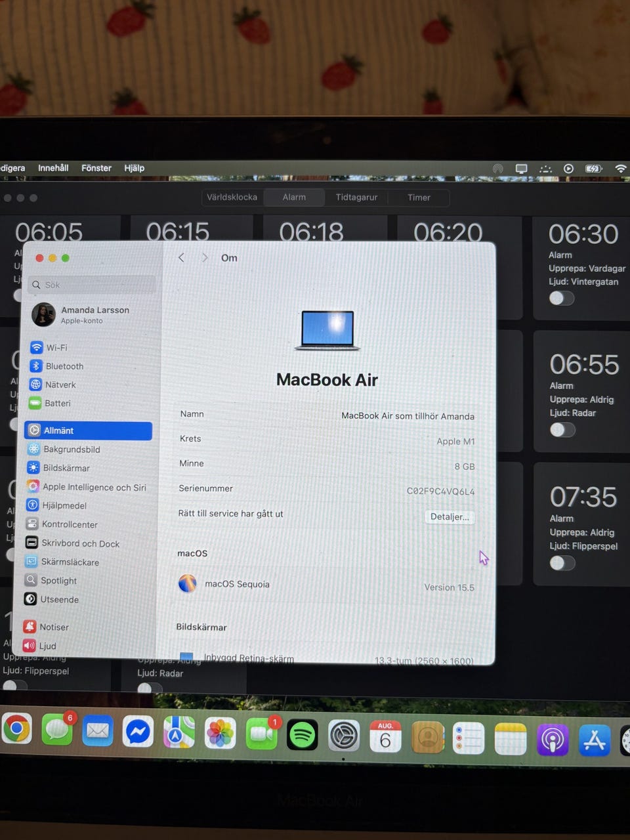This screenshot has height=840, width=630.
Task: Switch to the Världsklocka tab
Action: pos(232,197)
